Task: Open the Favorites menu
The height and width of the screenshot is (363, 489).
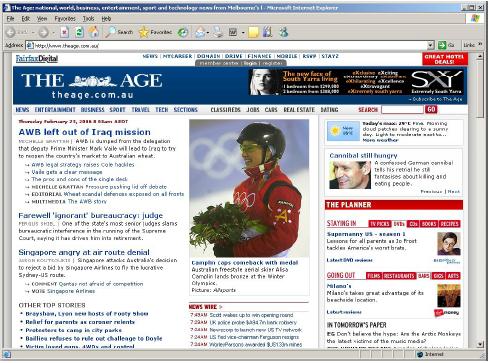Action: coord(65,19)
